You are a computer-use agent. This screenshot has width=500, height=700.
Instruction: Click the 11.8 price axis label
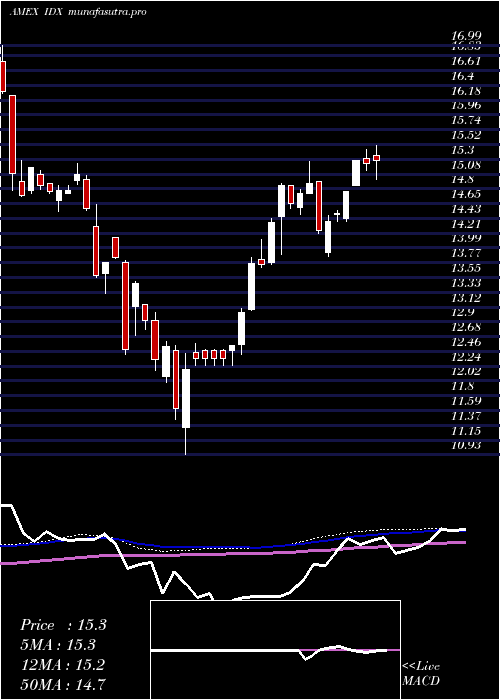coord(463,386)
